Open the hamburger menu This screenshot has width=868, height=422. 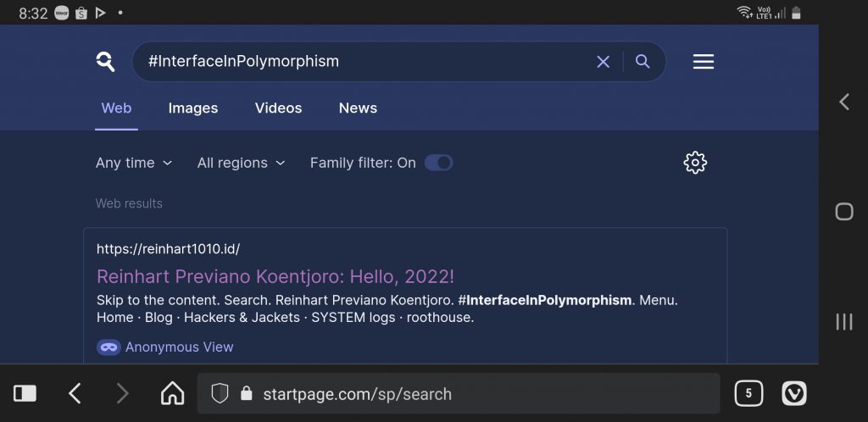tap(703, 62)
